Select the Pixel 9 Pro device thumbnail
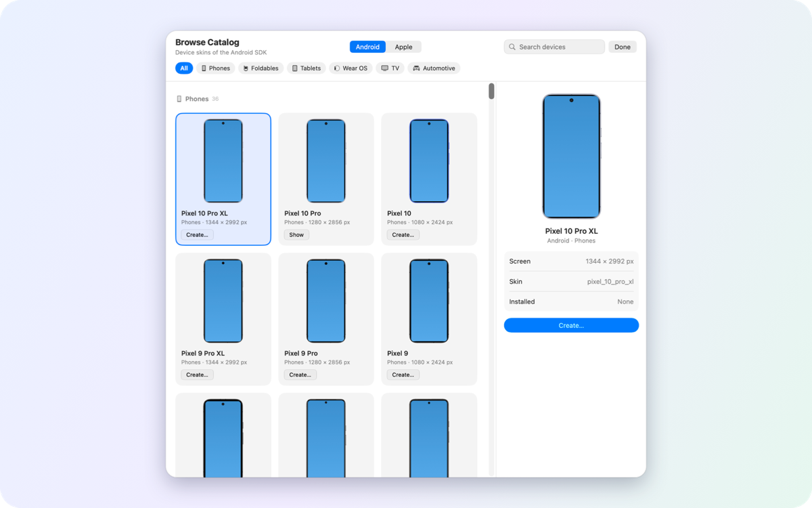Image resolution: width=812 pixels, height=508 pixels. (326, 301)
